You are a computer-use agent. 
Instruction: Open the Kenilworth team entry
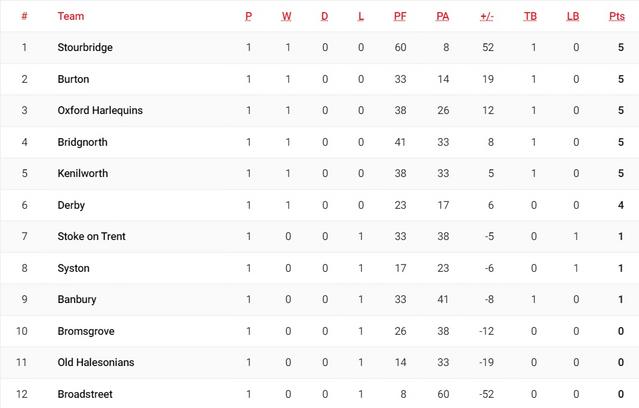pyautogui.click(x=82, y=173)
